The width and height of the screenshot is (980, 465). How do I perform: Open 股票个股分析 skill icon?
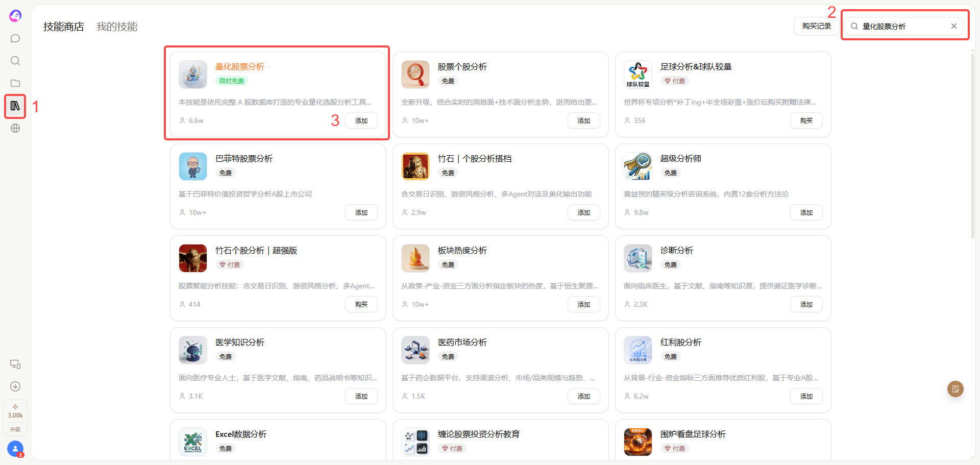[415, 75]
